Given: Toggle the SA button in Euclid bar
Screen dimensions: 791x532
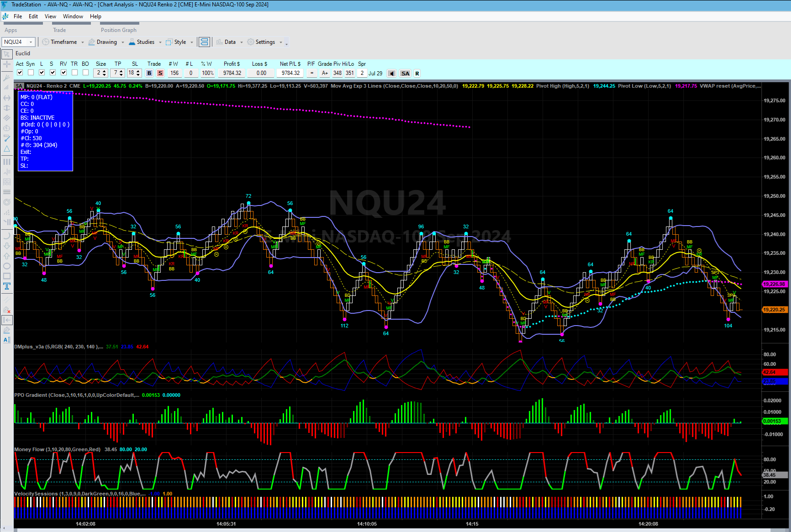Looking at the screenshot, I should [405, 74].
